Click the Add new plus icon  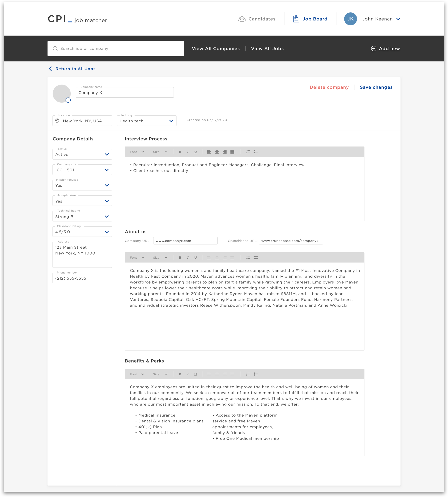click(x=373, y=49)
